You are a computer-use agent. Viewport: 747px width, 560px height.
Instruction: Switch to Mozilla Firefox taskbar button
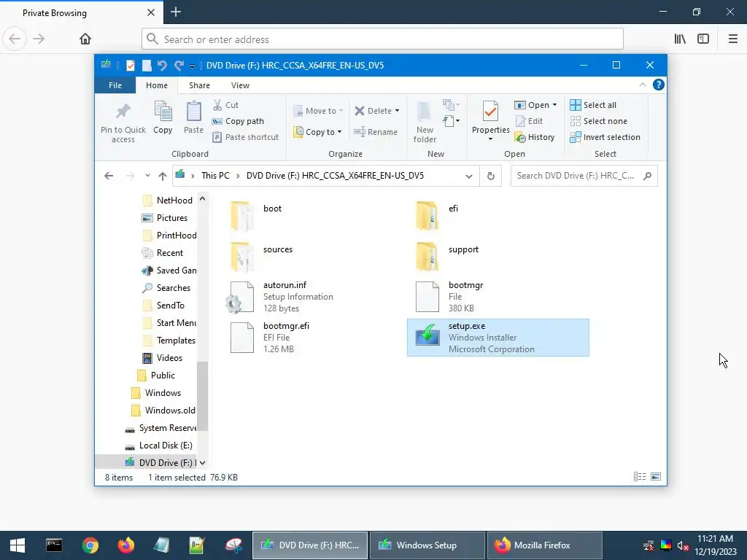(x=543, y=545)
